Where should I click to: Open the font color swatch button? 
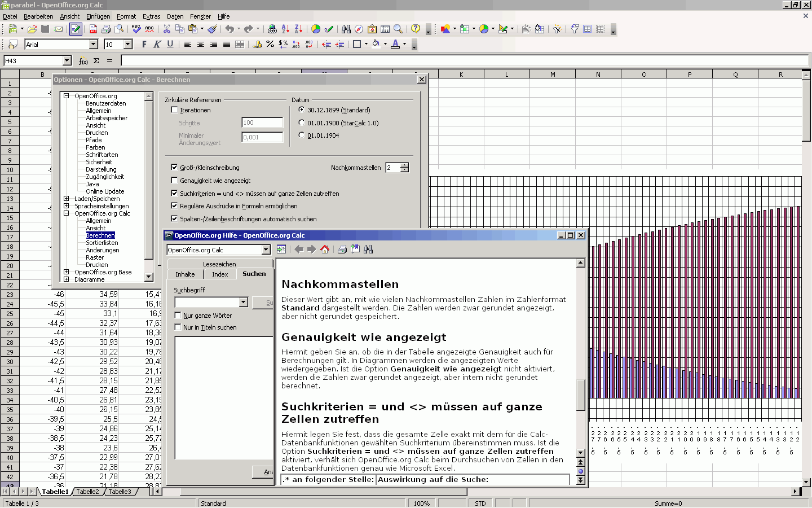pos(395,44)
